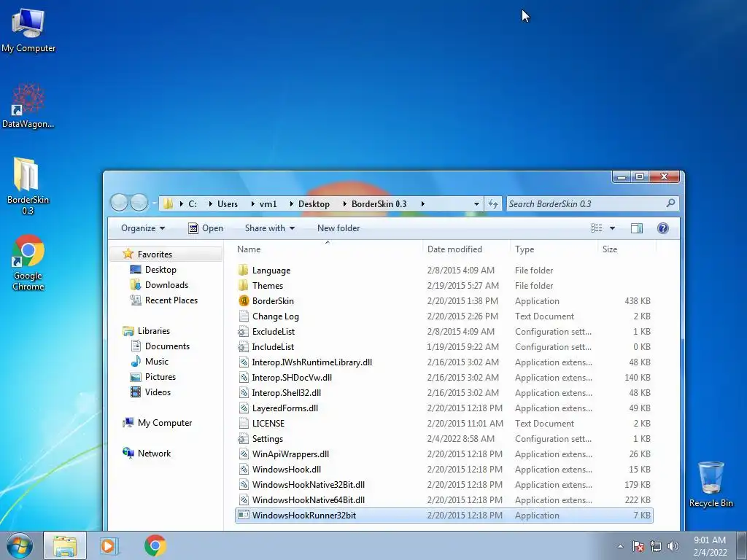Screen dimensions: 747x560
Task: Go forward in Explorer navigation
Action: [x=139, y=203]
